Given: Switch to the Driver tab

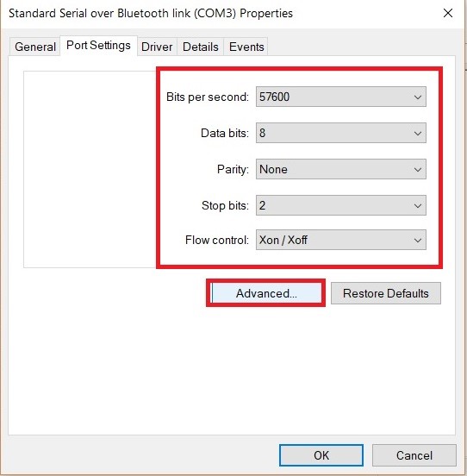Looking at the screenshot, I should 157,47.
